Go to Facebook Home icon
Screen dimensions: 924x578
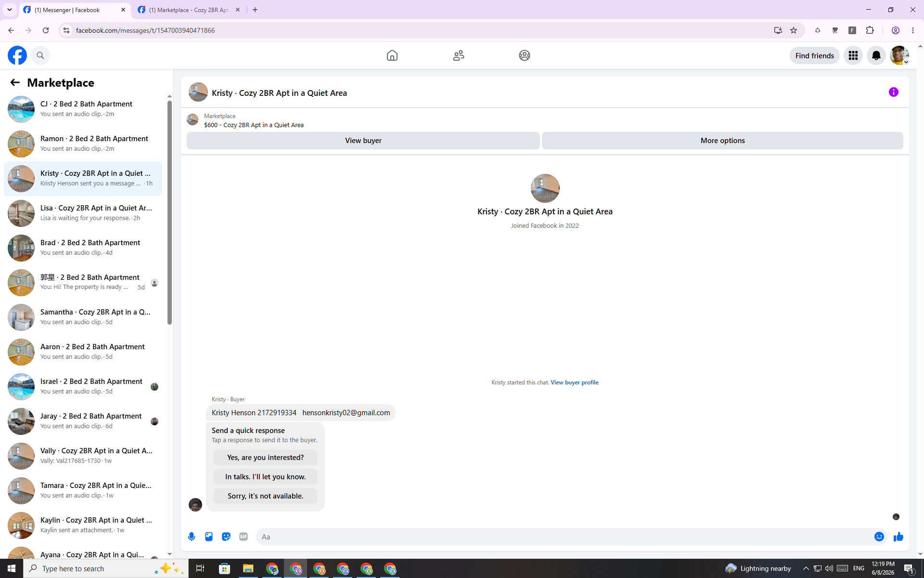(392, 55)
